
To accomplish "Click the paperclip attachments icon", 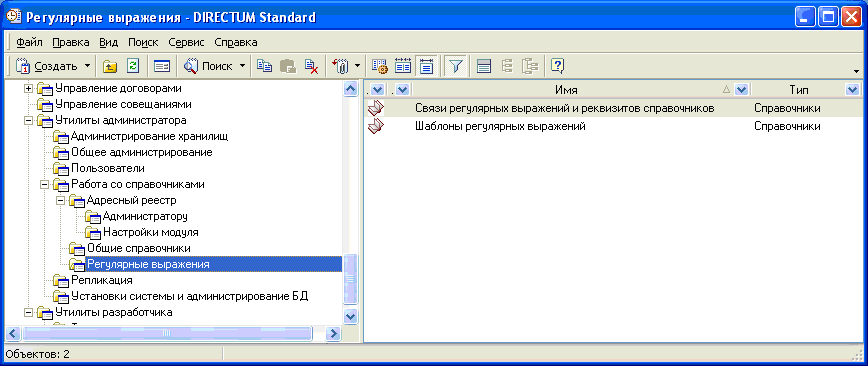I will (x=340, y=66).
